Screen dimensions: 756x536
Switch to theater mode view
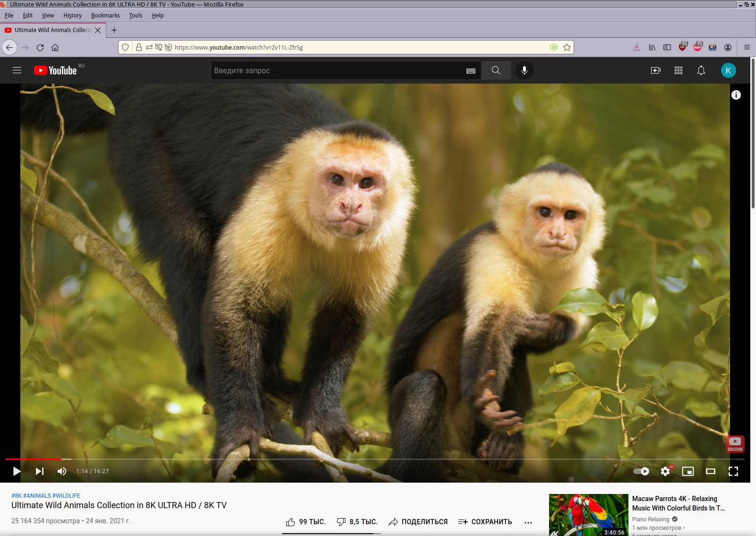(711, 471)
